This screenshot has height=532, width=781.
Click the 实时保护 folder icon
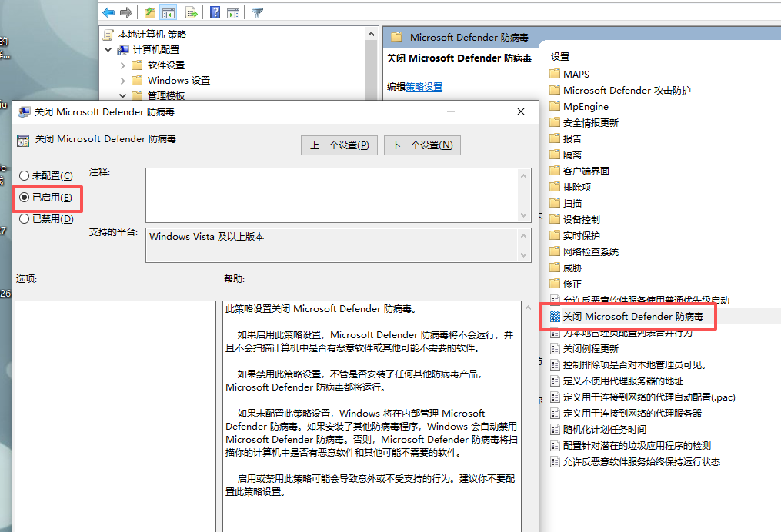(555, 235)
